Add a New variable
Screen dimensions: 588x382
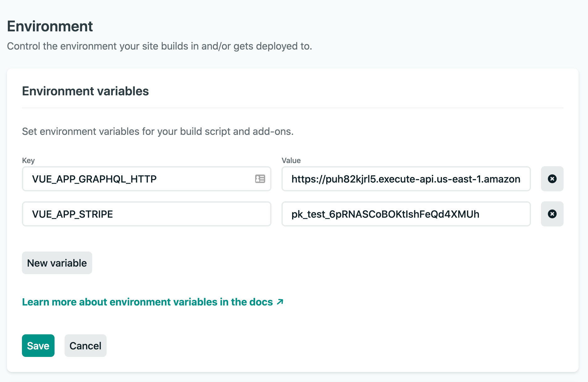57,263
